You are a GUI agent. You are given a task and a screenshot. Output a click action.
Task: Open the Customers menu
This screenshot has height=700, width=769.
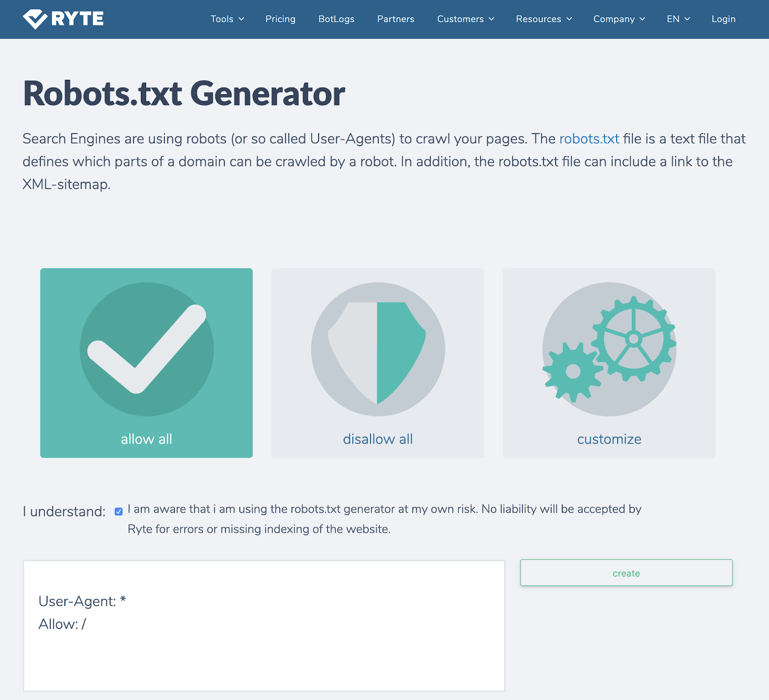[465, 19]
